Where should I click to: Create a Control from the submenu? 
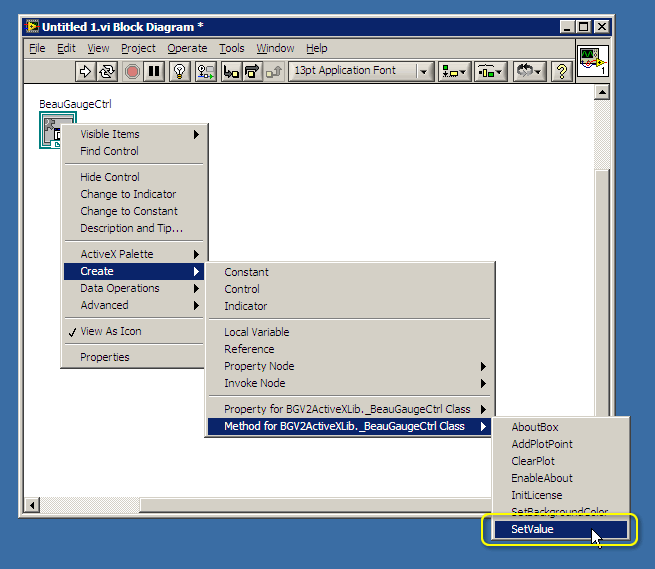tap(349, 289)
